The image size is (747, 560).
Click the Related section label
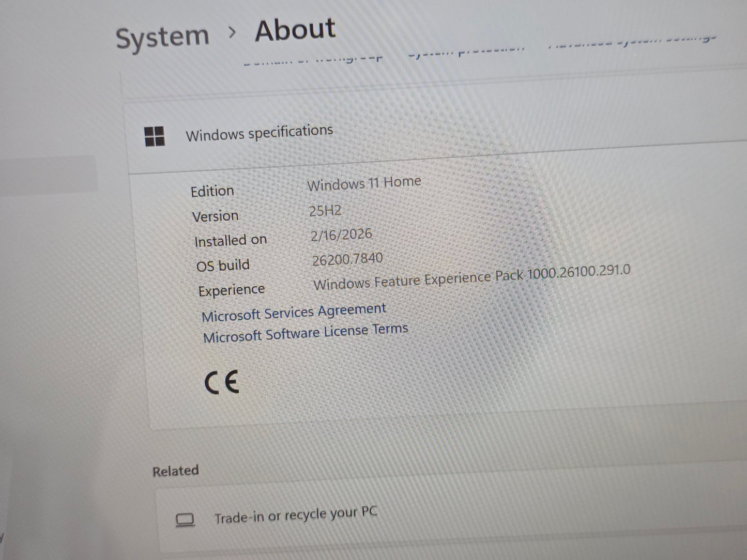[x=175, y=471]
